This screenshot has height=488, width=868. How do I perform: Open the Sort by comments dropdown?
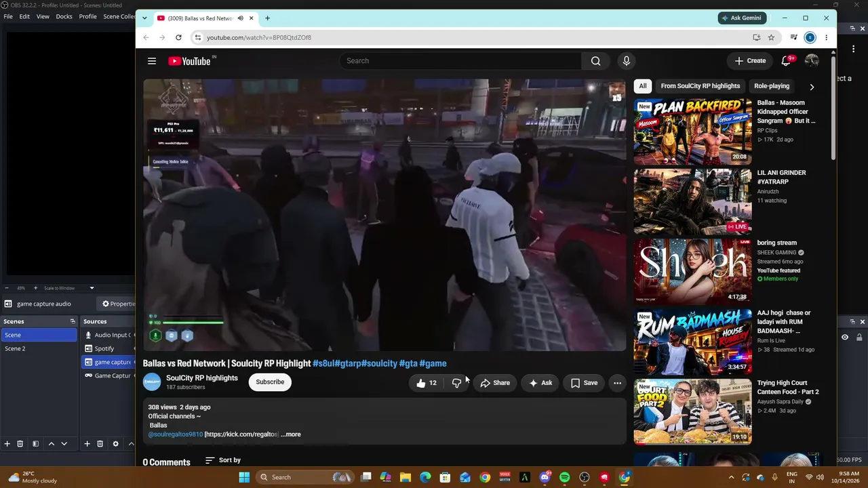pyautogui.click(x=223, y=460)
